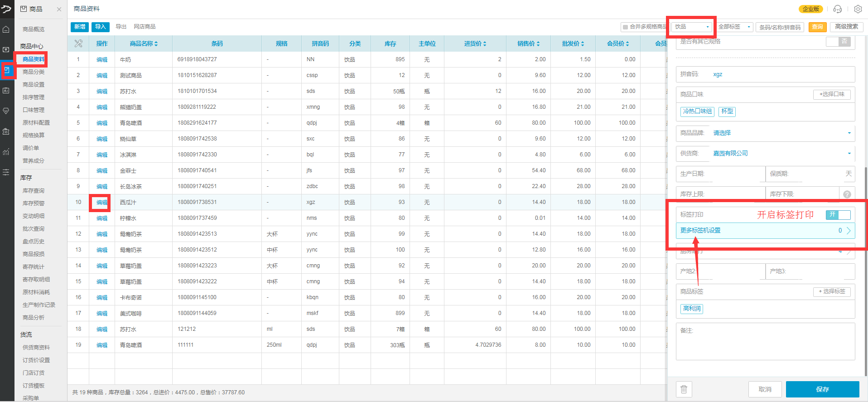868x402 pixels.
Task: Open the sliders settings icon in the sidebar
Action: click(x=6, y=172)
